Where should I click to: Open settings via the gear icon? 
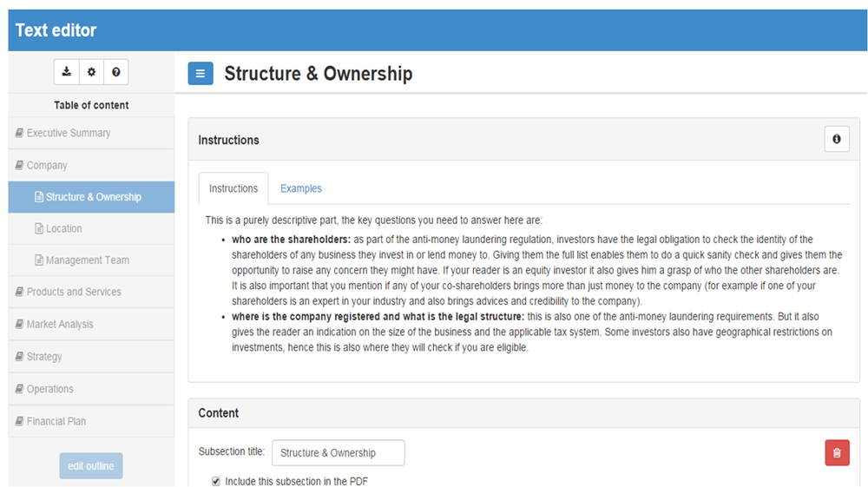[x=91, y=72]
